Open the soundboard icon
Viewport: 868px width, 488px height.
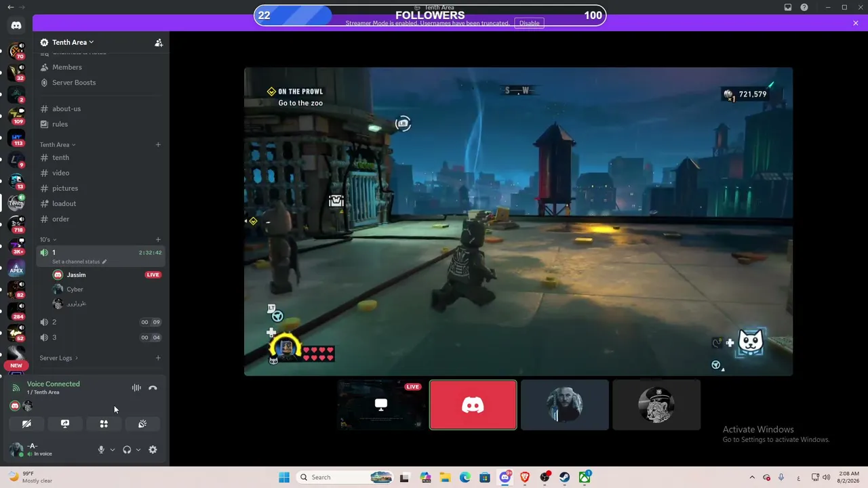(142, 424)
